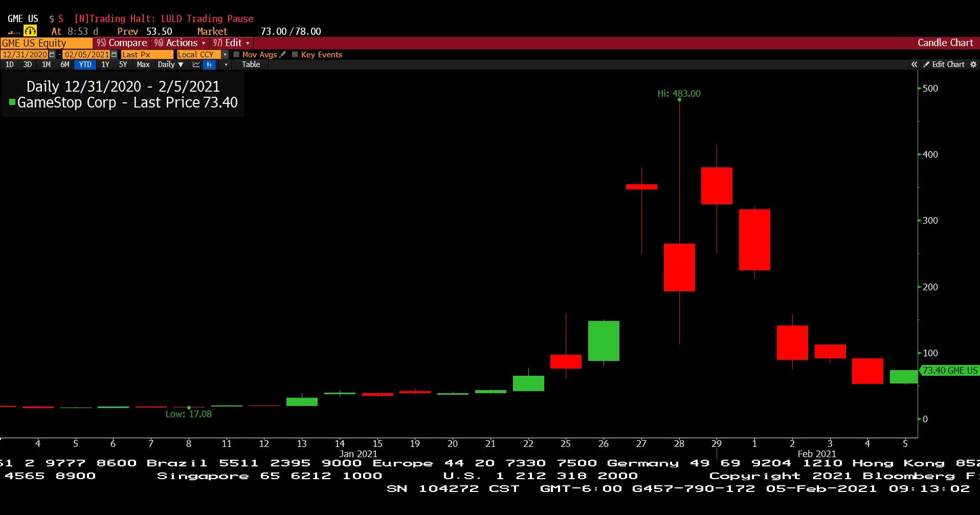Click the Trading Halt: LULD Trading Pause headline

[x=164, y=18]
